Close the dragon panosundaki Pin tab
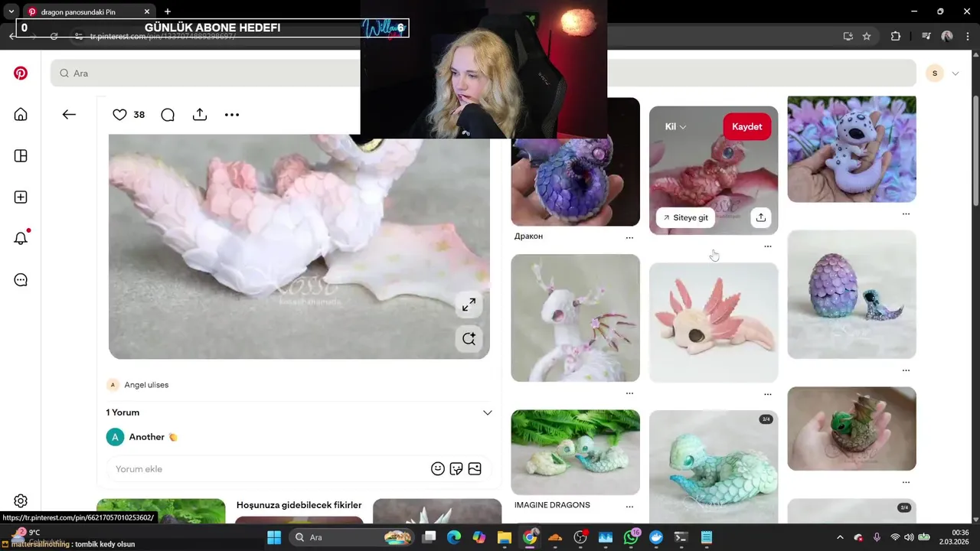Image resolution: width=980 pixels, height=551 pixels. point(147,12)
